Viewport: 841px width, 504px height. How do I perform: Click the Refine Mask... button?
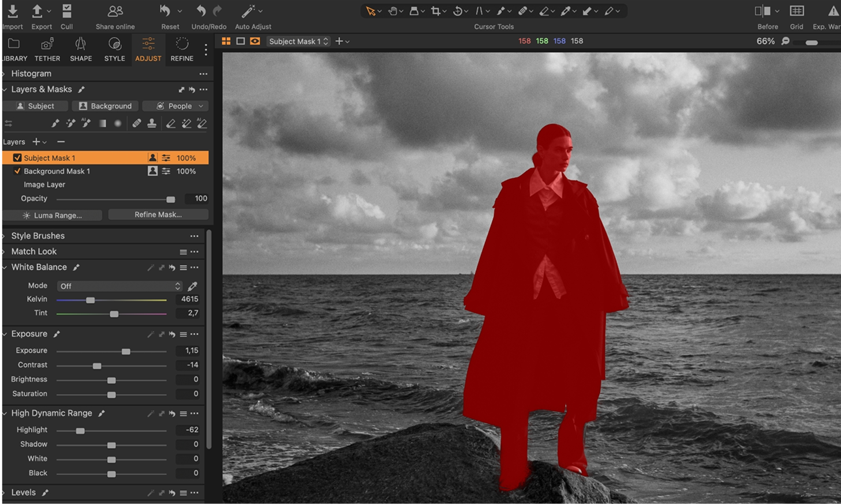pyautogui.click(x=158, y=215)
